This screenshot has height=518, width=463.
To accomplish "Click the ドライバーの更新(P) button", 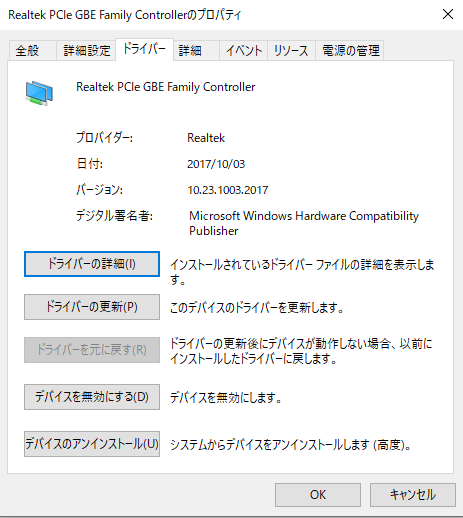I will click(x=92, y=307).
